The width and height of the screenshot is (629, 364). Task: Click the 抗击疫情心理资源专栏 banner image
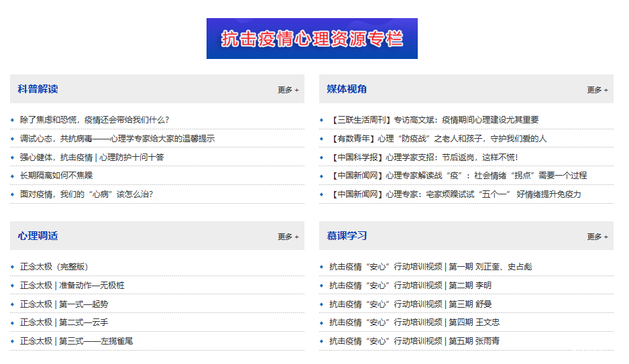(312, 39)
